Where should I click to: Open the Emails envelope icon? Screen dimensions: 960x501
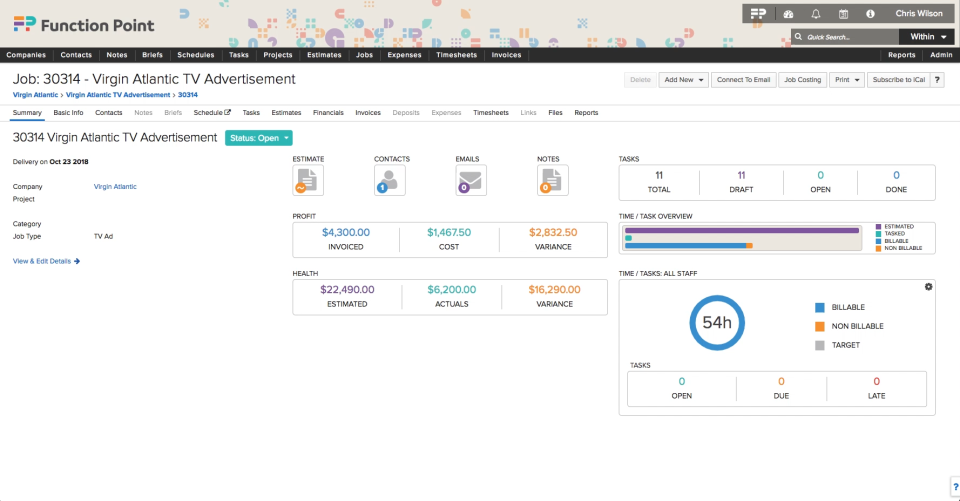coord(471,180)
